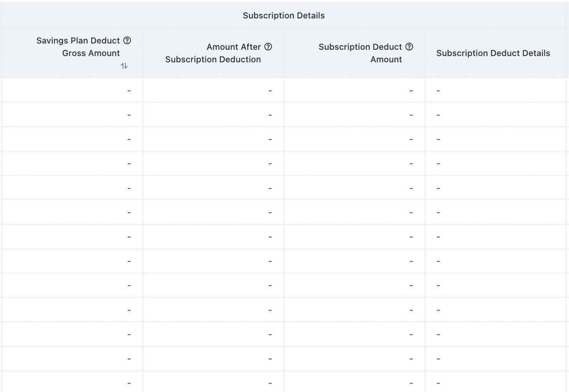569x392 pixels.
Task: Select first row cell under Subscription Deduct Details
Action: (x=496, y=90)
